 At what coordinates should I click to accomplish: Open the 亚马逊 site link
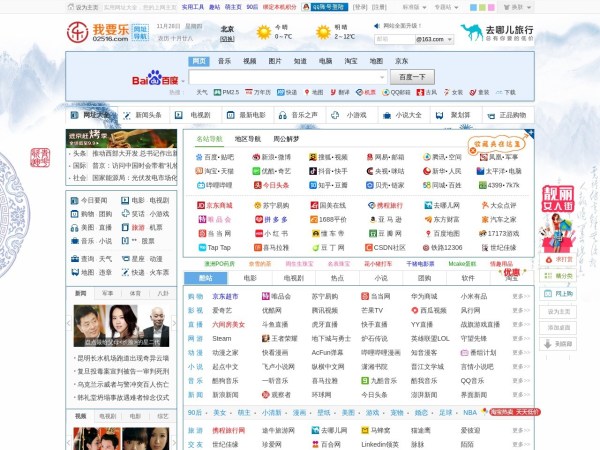tap(391, 219)
